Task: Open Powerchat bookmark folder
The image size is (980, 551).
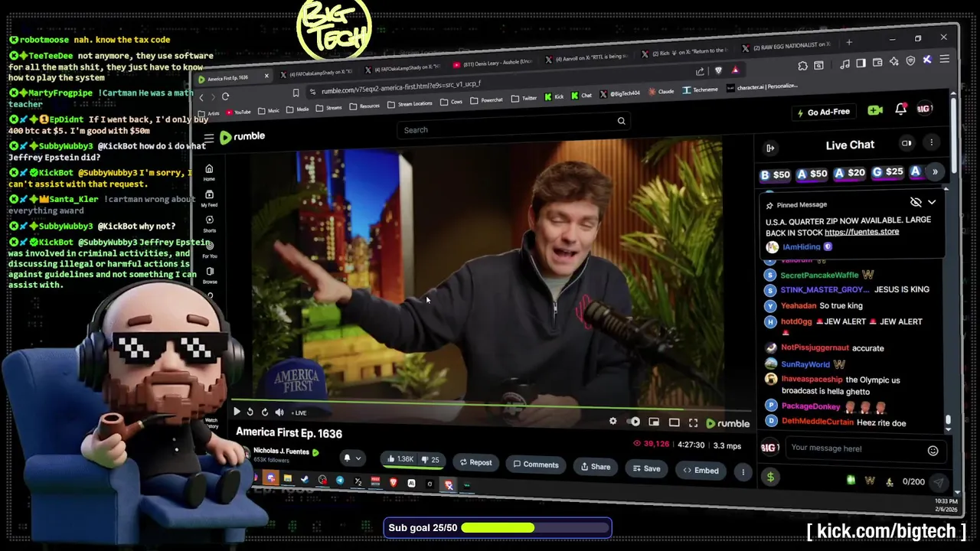Action: point(487,100)
